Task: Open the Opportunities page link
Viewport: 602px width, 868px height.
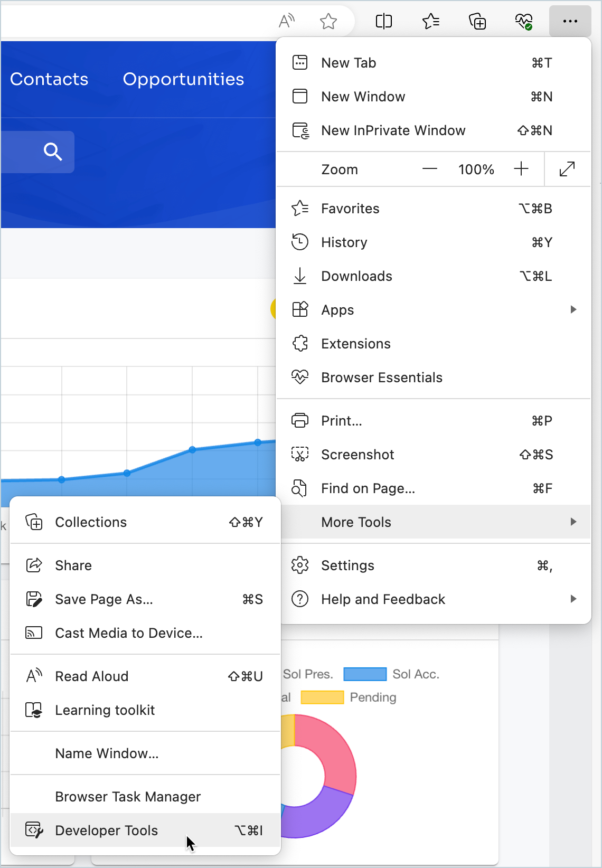Action: (183, 79)
